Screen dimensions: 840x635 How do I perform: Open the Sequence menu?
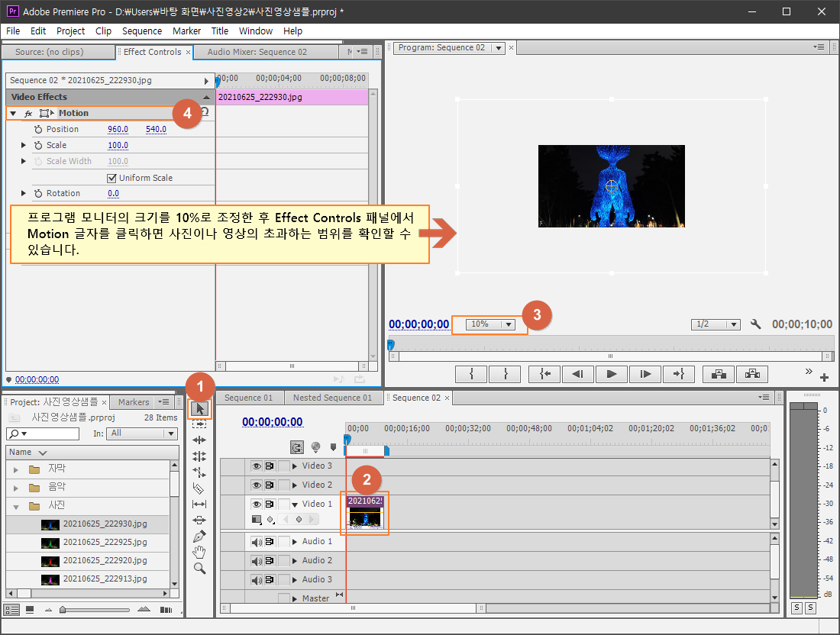click(142, 31)
